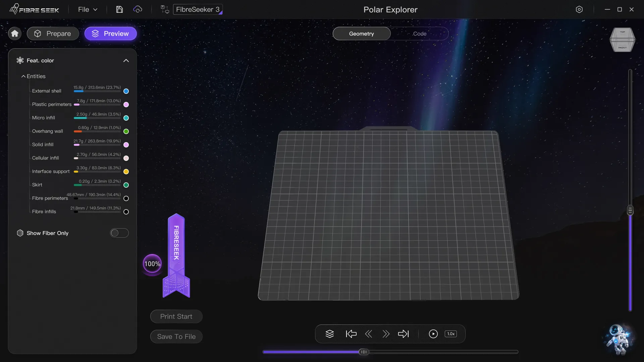Toggle External shell blue visibility dot
644x362 pixels.
126,91
